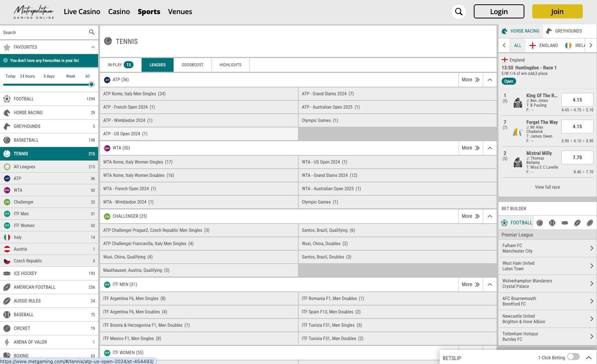Collapse the Challenger (25) league group
The height and width of the screenshot is (364, 597).
click(489, 216)
